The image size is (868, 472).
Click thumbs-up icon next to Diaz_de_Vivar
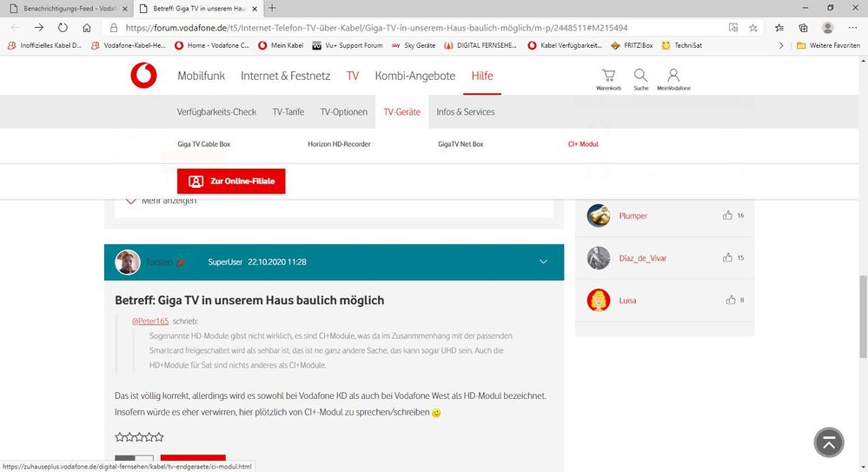pyautogui.click(x=727, y=257)
